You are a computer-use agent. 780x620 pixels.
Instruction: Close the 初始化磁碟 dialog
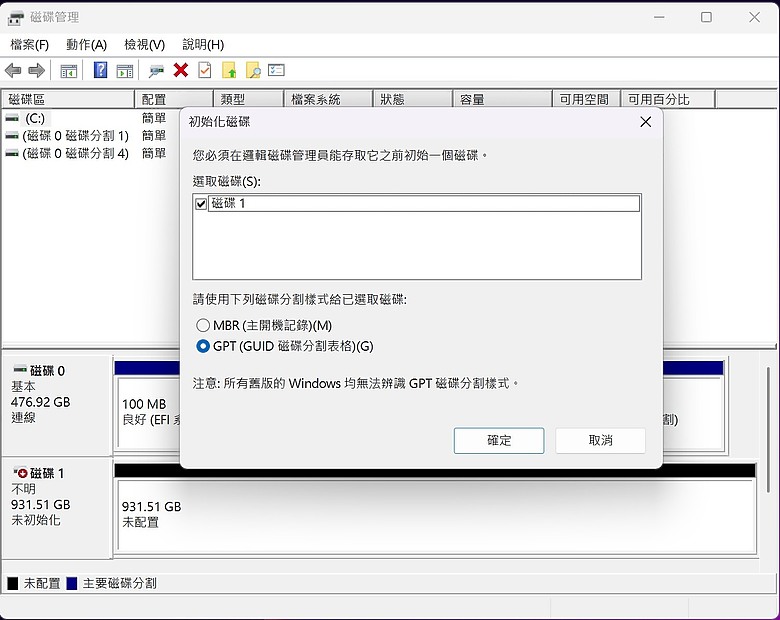(x=646, y=122)
